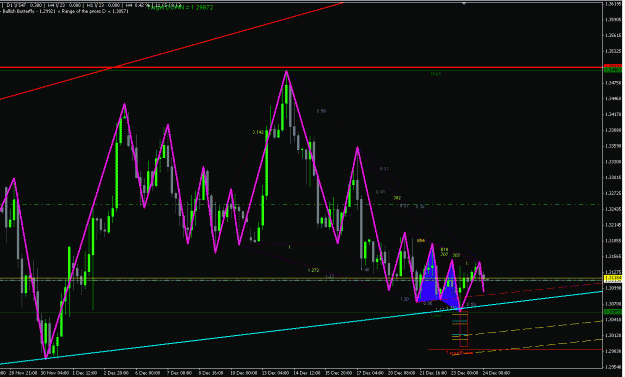Click the '1.272' ratio label on the pattern
Viewport: 625px width, 377px height.
(313, 270)
